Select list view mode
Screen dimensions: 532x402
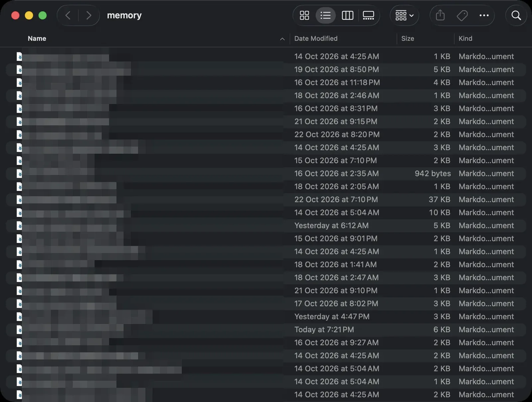[x=325, y=15]
